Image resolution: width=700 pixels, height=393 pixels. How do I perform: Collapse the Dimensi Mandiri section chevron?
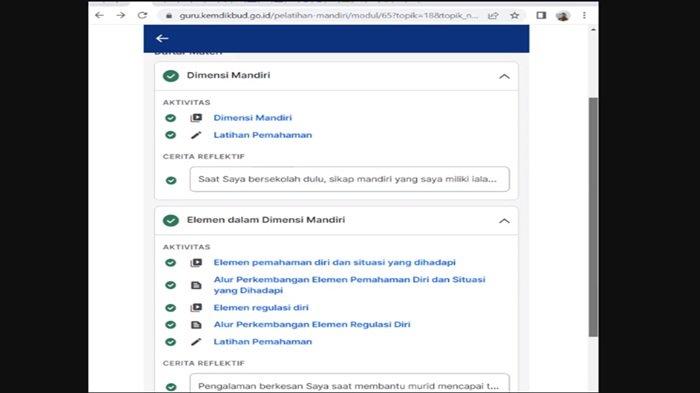[504, 76]
